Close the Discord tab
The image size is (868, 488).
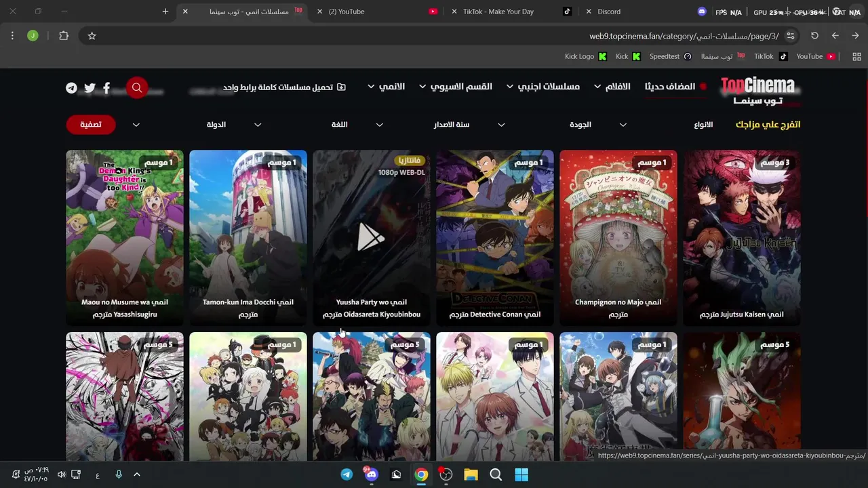pyautogui.click(x=588, y=12)
